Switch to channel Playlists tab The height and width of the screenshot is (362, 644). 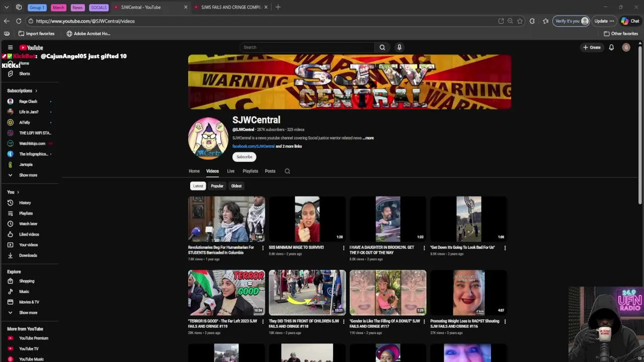[x=250, y=171]
